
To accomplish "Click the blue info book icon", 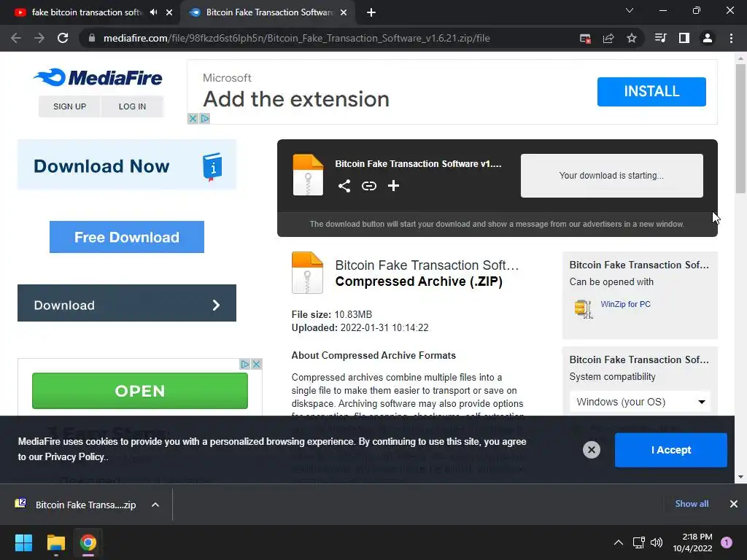I will (x=212, y=167).
